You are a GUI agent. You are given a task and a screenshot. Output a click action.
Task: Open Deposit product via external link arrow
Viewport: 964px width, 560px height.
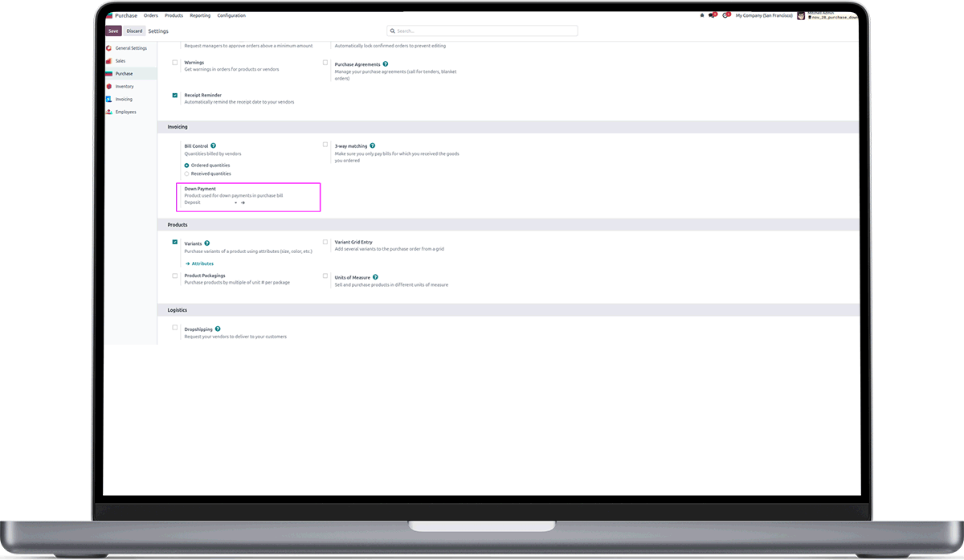[x=243, y=202]
